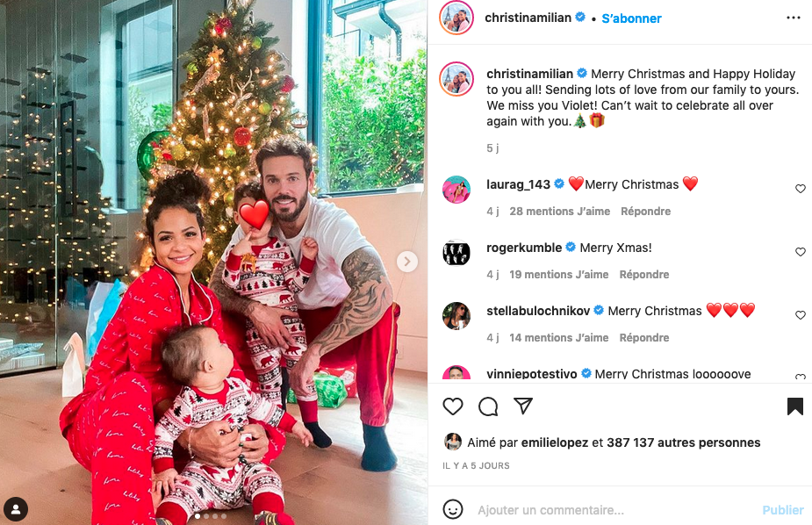Like stellabulochnikov's comment
The image size is (812, 525).
tap(800, 315)
